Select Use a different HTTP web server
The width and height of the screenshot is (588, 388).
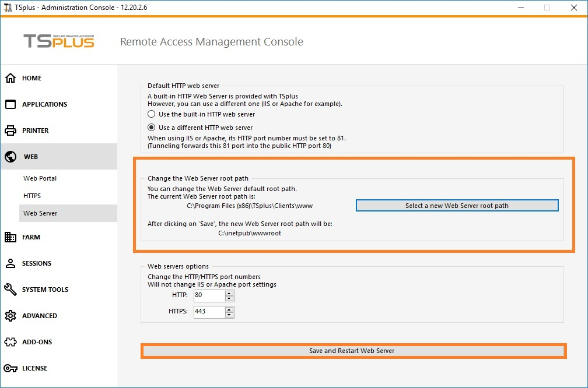coord(152,128)
